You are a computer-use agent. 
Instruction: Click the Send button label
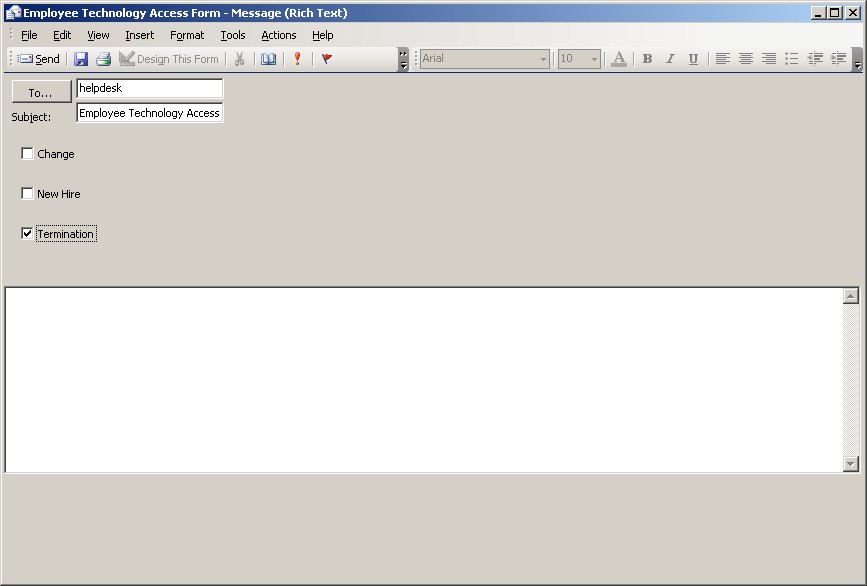(x=48, y=59)
